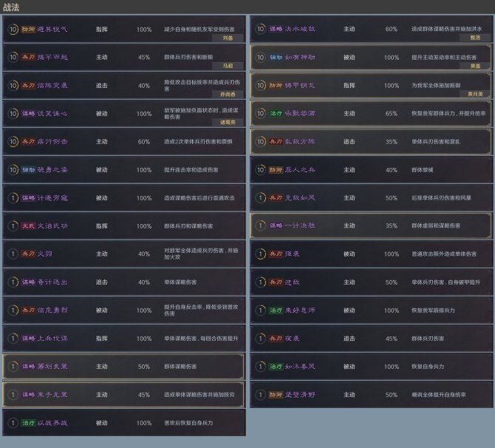Click level 1 circle icon of 火烧连营
This screenshot has height=448, width=495.
pos(13,254)
